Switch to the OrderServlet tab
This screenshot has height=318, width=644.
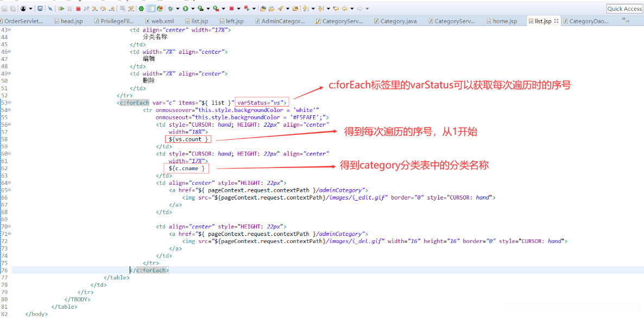point(23,21)
